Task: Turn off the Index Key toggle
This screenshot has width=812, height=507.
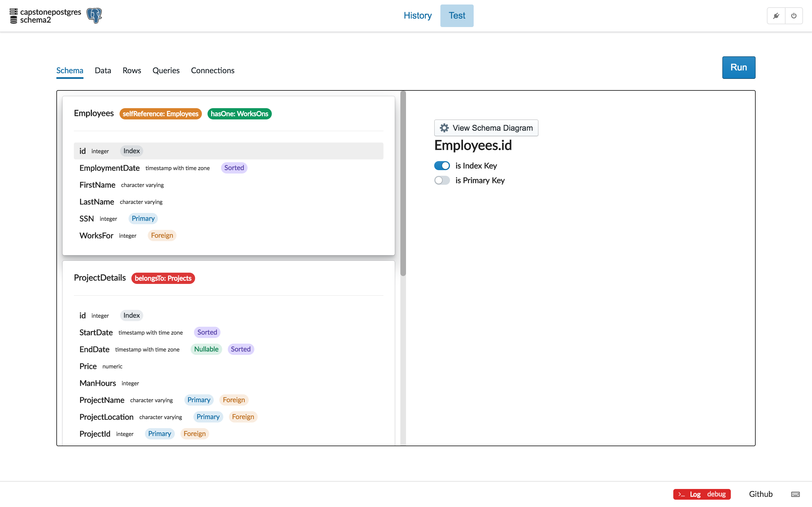Action: coord(442,166)
